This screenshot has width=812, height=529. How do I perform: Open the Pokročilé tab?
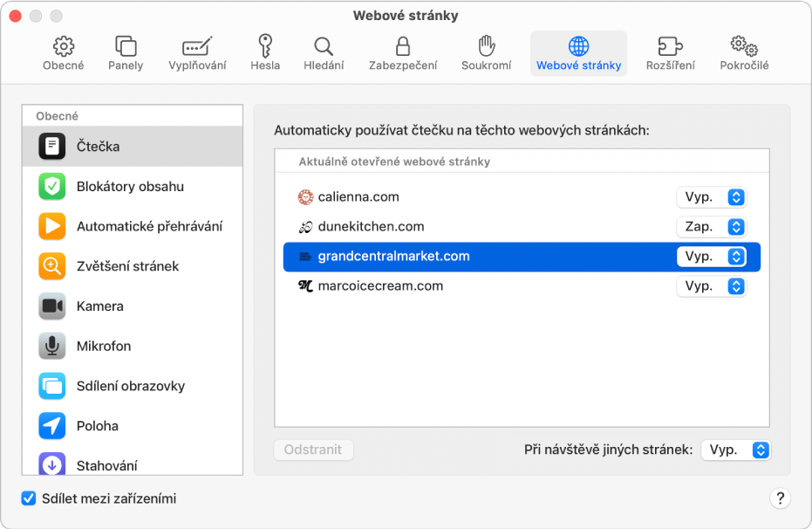(x=744, y=53)
